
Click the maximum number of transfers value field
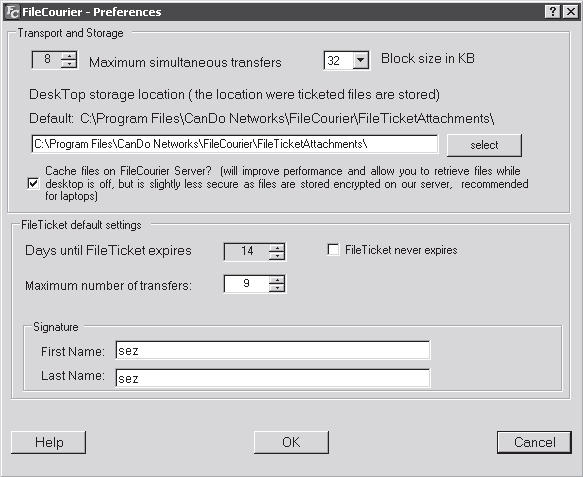[x=247, y=284]
